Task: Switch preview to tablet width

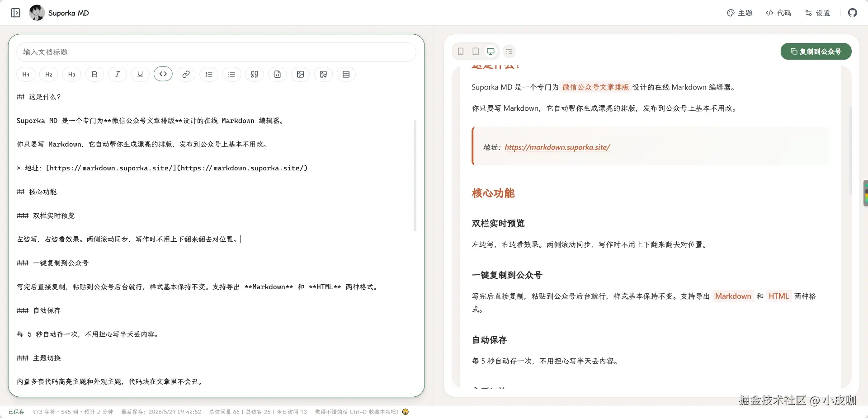Action: pos(476,52)
